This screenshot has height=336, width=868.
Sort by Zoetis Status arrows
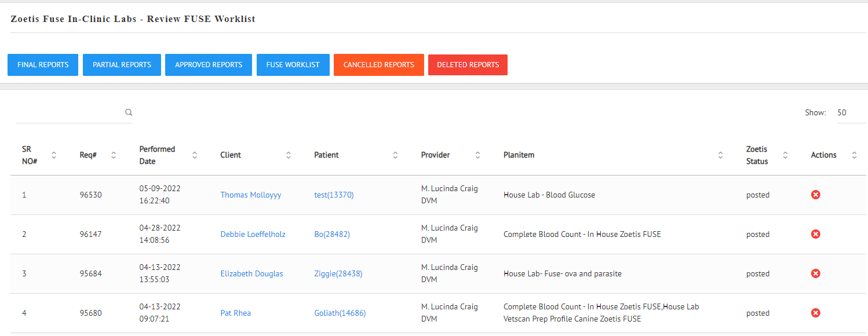(785, 155)
